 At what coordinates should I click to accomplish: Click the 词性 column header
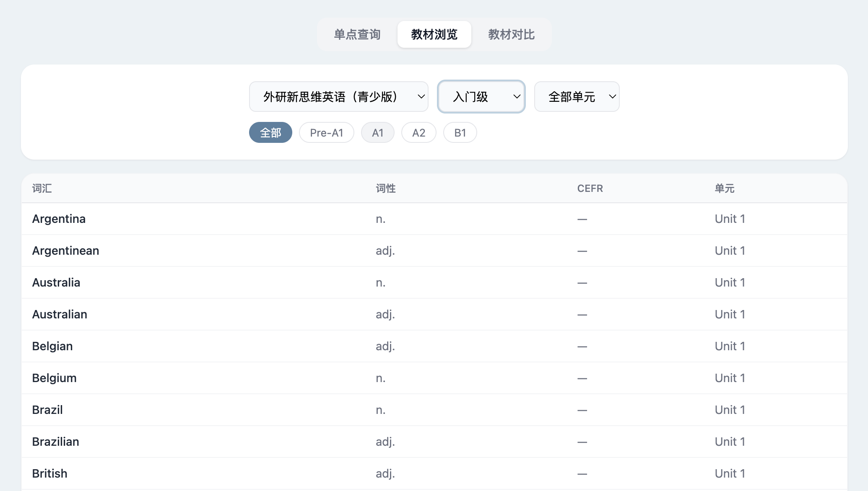[x=385, y=189]
